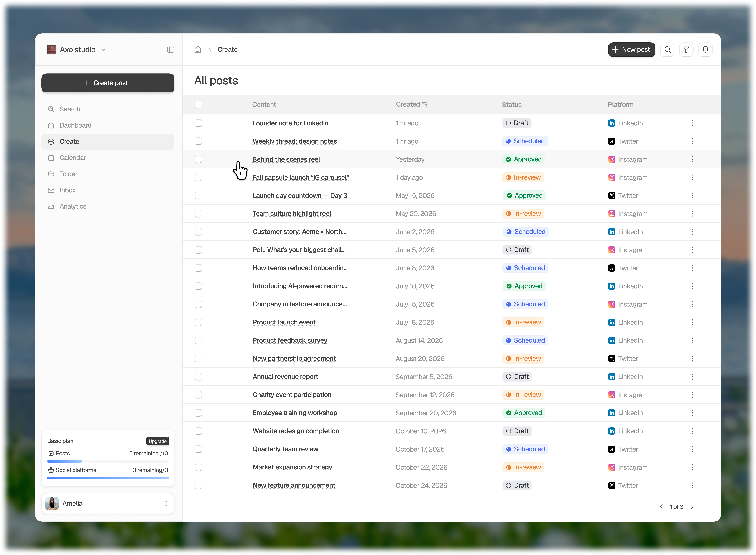This screenshot has height=555, width=756.
Task: Click Instagram icon in Behind the scenes row
Action: (612, 159)
